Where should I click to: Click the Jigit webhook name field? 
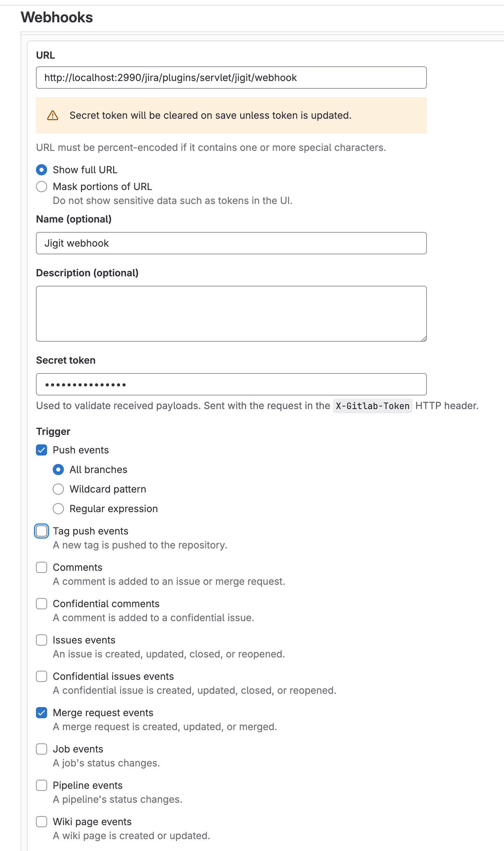pyautogui.click(x=231, y=243)
